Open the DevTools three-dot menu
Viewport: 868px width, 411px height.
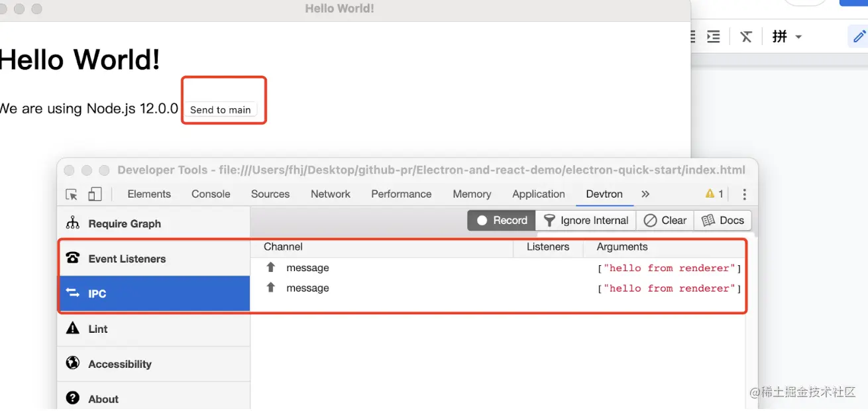coord(745,194)
